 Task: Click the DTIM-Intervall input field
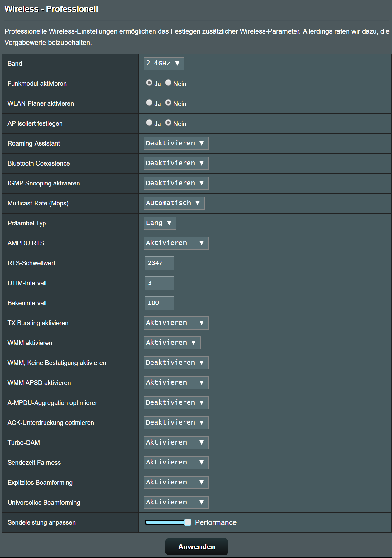(159, 283)
